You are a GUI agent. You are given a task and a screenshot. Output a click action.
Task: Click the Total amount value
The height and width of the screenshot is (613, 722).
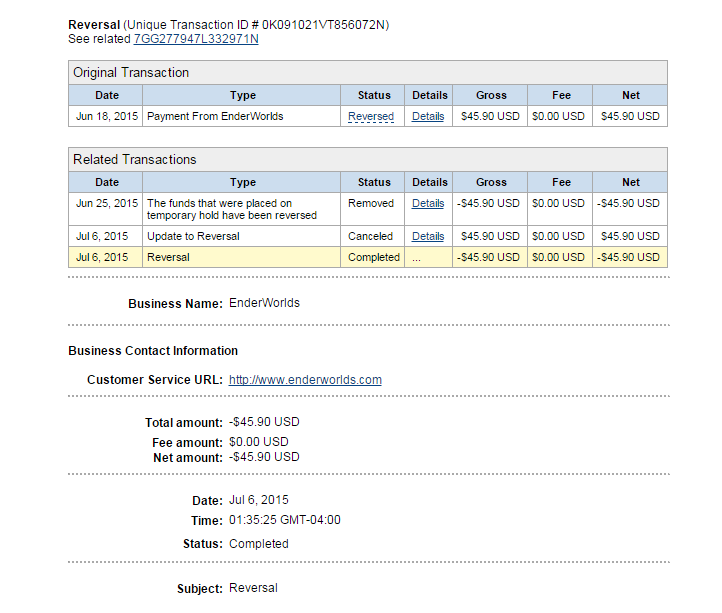pyautogui.click(x=264, y=422)
